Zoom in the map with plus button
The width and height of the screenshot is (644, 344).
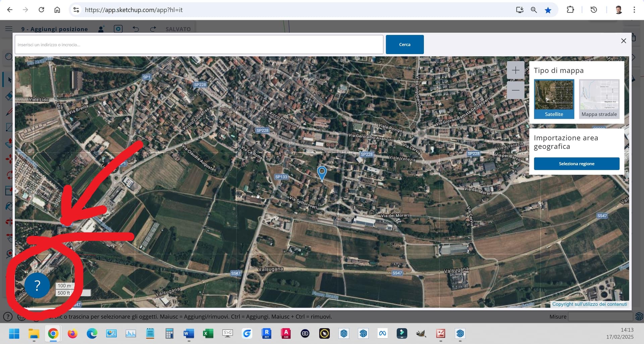(516, 70)
